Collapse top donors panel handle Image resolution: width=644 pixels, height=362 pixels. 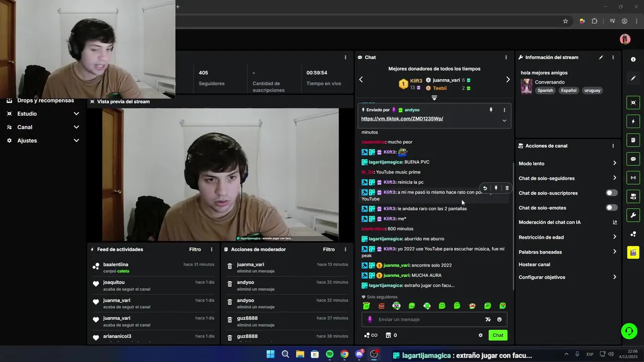[x=434, y=98]
